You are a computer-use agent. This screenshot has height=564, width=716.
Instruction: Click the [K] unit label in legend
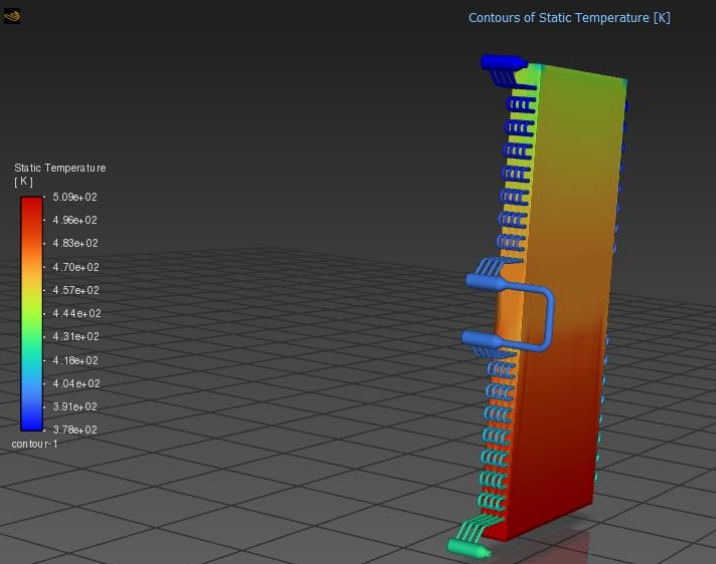[23, 182]
